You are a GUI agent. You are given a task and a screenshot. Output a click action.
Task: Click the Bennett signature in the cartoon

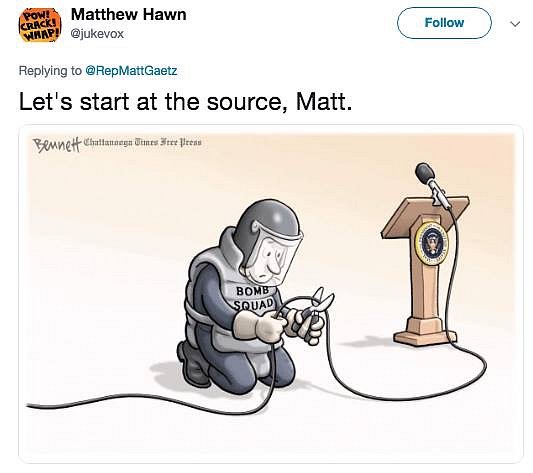[x=57, y=145]
